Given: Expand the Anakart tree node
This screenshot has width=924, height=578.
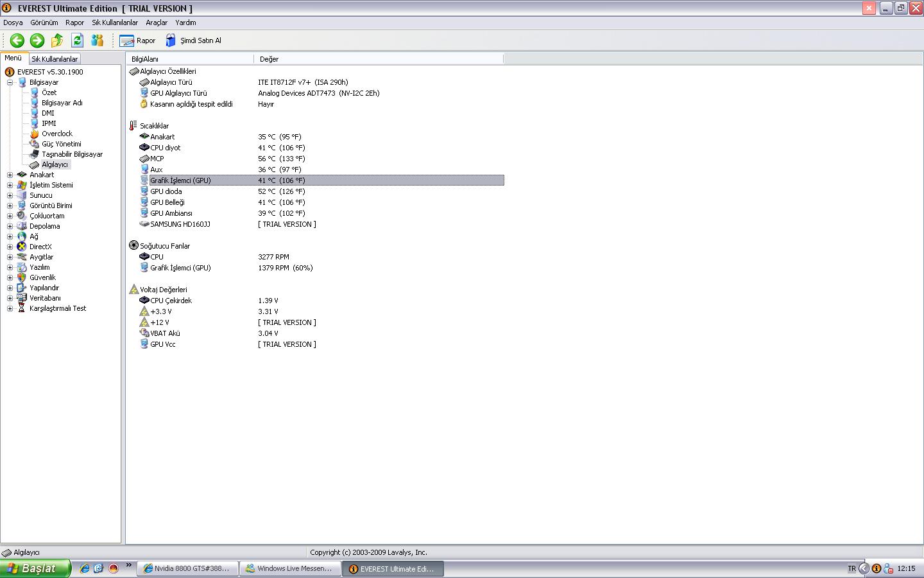Looking at the screenshot, I should [x=10, y=175].
